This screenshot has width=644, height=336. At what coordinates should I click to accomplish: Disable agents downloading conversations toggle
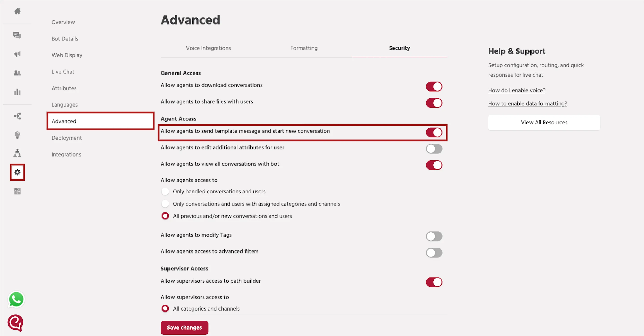tap(434, 87)
